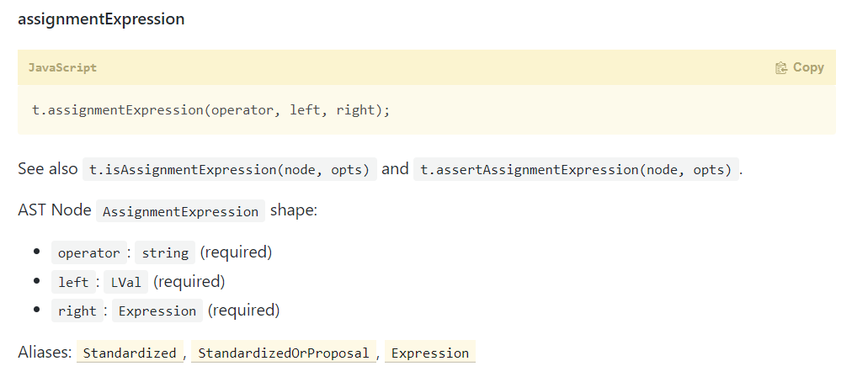Viewport: 868px width, 377px height.
Task: Click the Aliases label text
Action: (45, 353)
